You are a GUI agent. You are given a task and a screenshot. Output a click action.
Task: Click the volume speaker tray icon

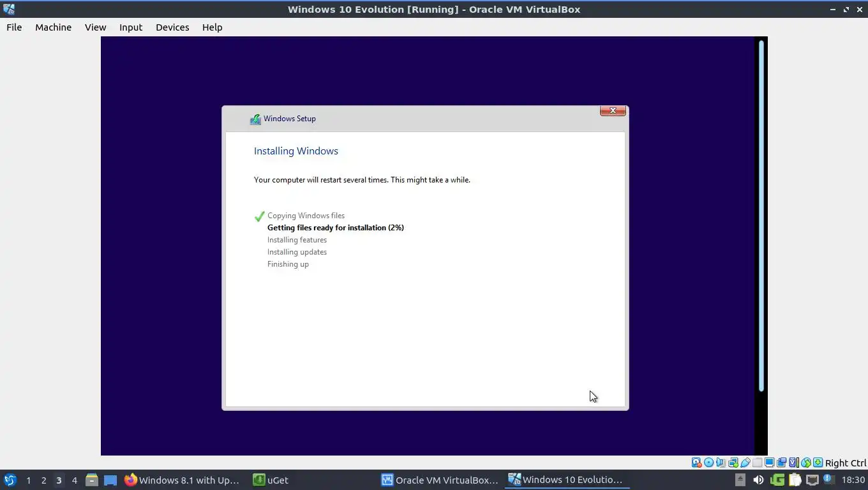click(x=758, y=480)
